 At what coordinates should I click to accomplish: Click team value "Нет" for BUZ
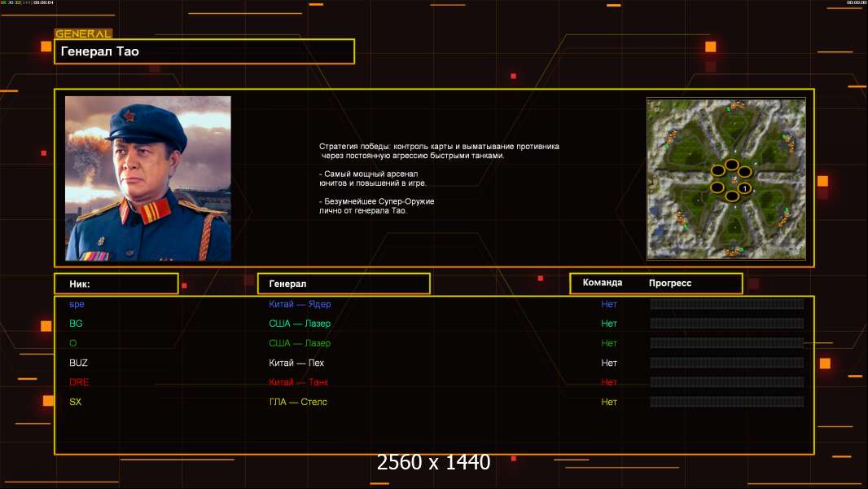point(609,363)
